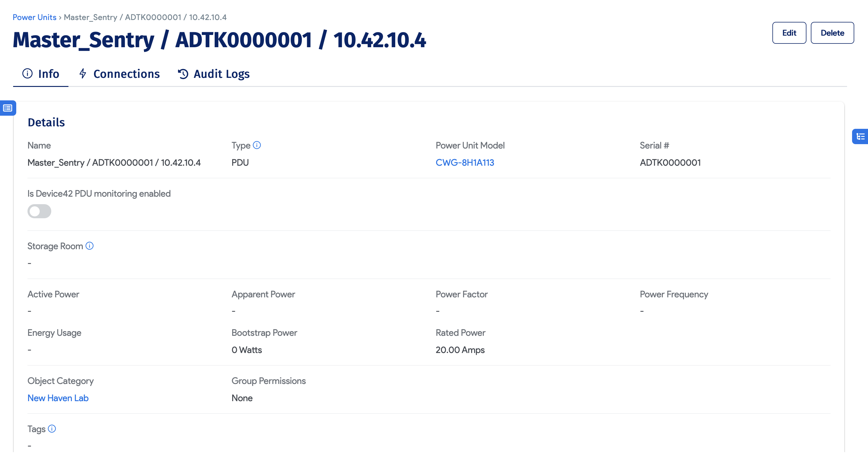Click the Details section heading

(46, 122)
